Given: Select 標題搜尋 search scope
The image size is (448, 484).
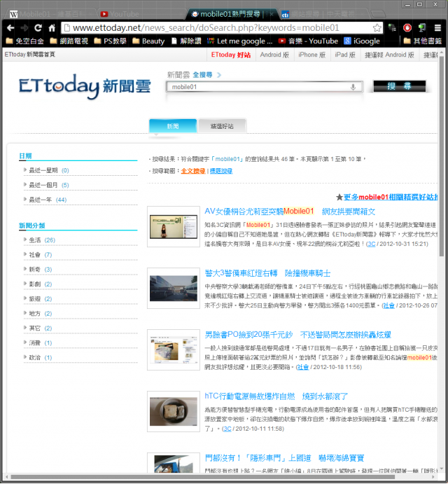Looking at the screenshot, I should pos(221,171).
